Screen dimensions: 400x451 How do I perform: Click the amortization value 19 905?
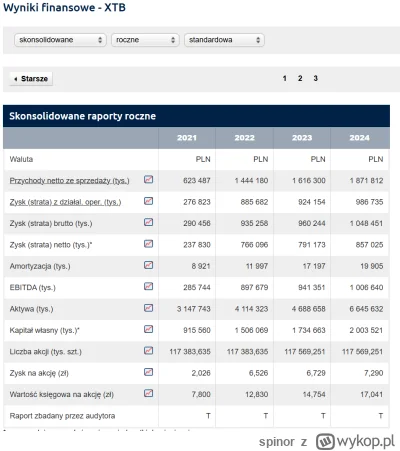[x=372, y=266]
